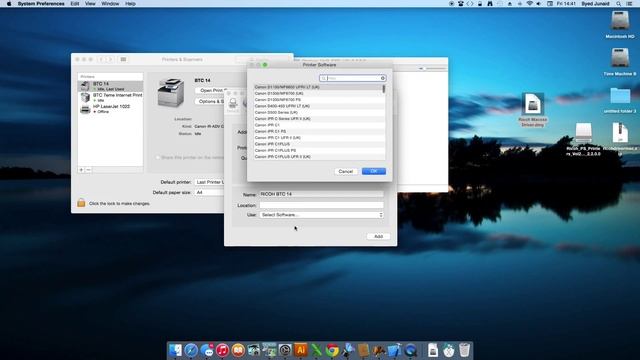The width and height of the screenshot is (640, 360).
Task: Click the Printer Software list scrollbar
Action: pos(384,89)
